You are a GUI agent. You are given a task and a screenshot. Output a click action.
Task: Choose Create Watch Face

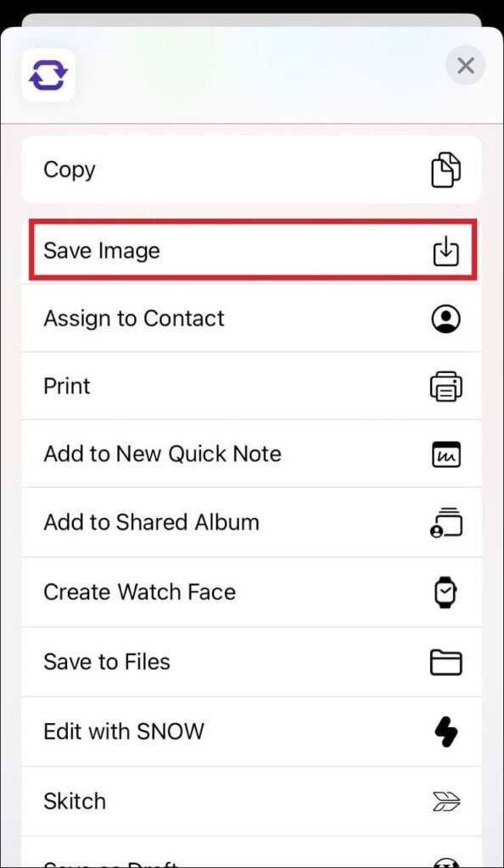tap(251, 593)
